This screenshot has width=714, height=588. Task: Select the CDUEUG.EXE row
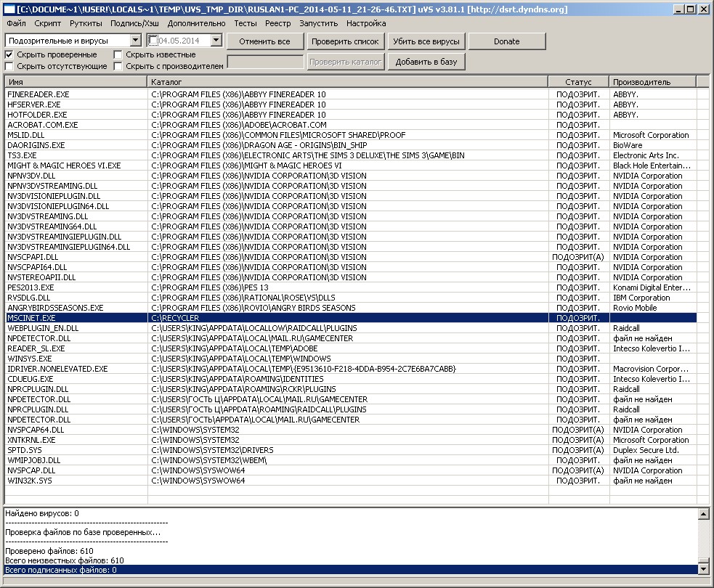click(x=351, y=379)
